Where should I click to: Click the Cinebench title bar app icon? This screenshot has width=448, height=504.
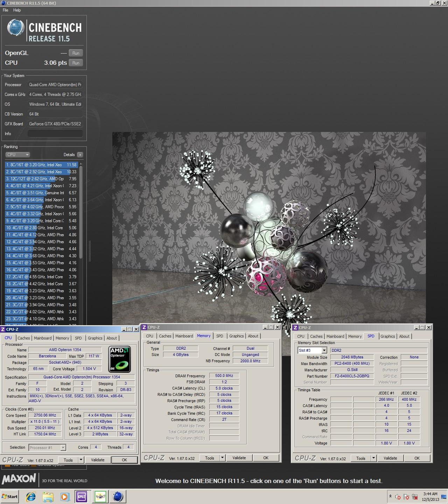[3, 3]
